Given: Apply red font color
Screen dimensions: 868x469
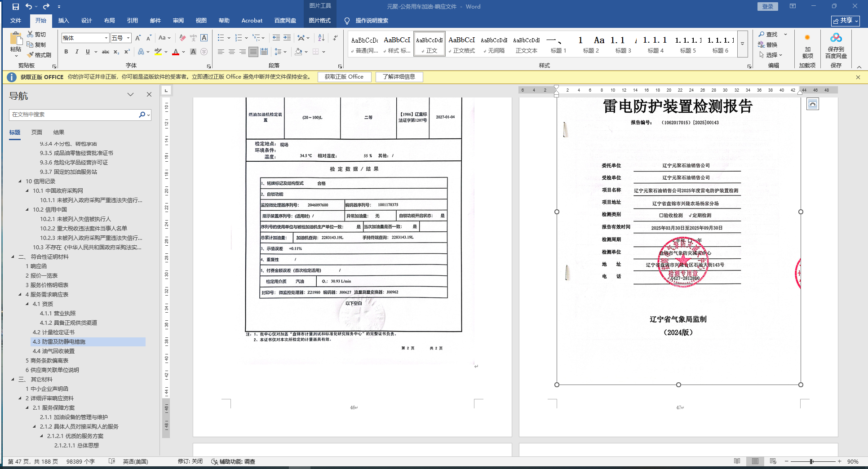Looking at the screenshot, I should tap(176, 52).
